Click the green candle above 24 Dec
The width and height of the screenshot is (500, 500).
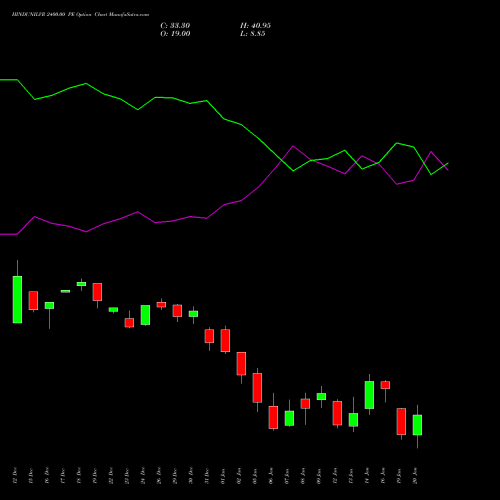coord(145,315)
